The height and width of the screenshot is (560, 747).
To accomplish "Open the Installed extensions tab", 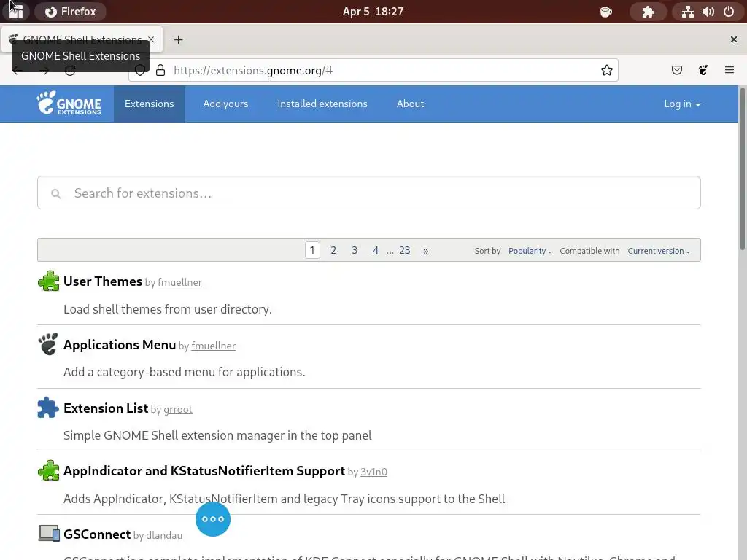I will (x=322, y=104).
